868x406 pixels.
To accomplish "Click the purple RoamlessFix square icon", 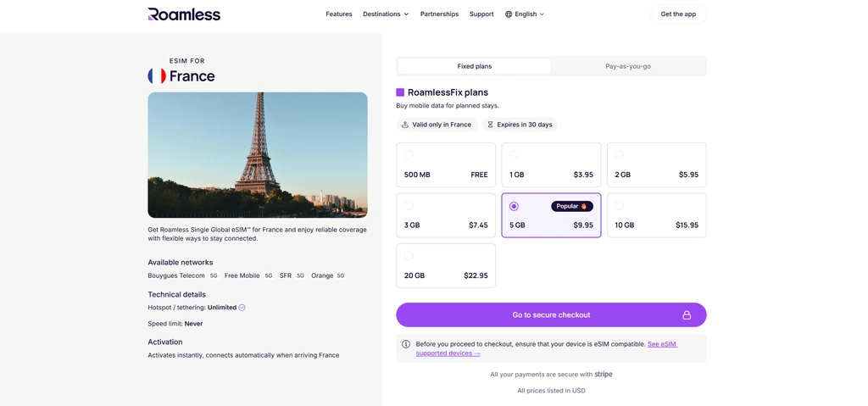I will click(x=400, y=92).
